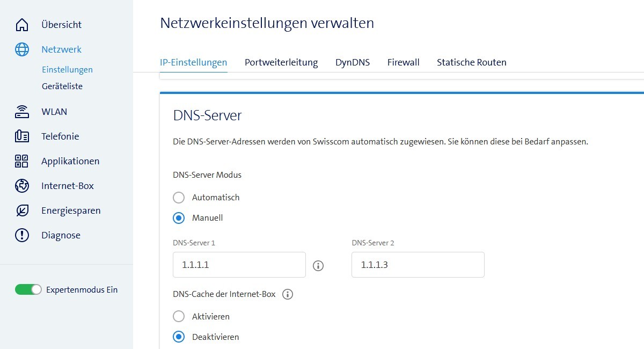The width and height of the screenshot is (644, 349).
Task: Open Energiesparen via its leaf icon
Action: tap(21, 210)
